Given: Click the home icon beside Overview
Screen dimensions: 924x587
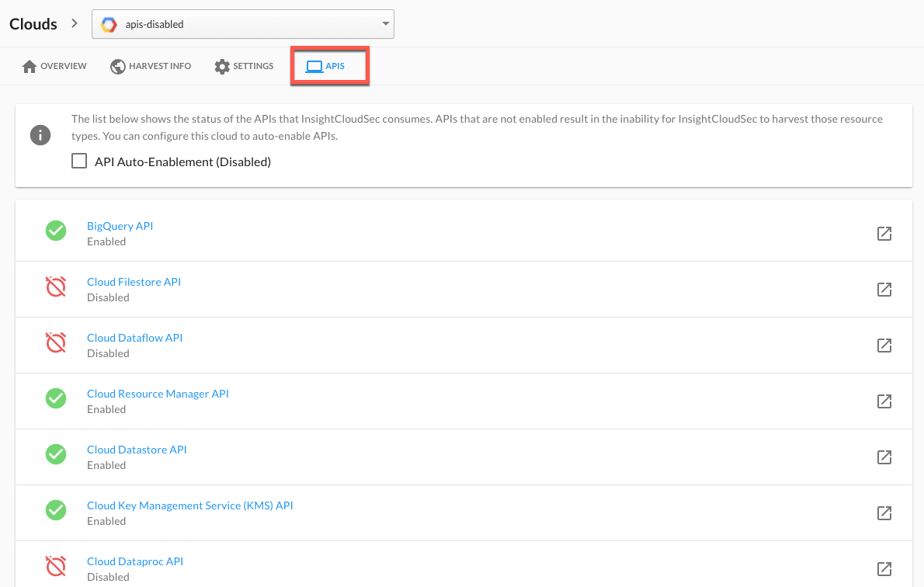Looking at the screenshot, I should [30, 66].
